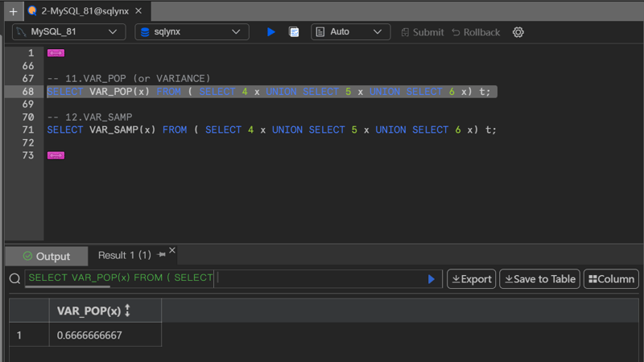644x362 pixels.
Task: Click the Submit button
Action: 422,32
